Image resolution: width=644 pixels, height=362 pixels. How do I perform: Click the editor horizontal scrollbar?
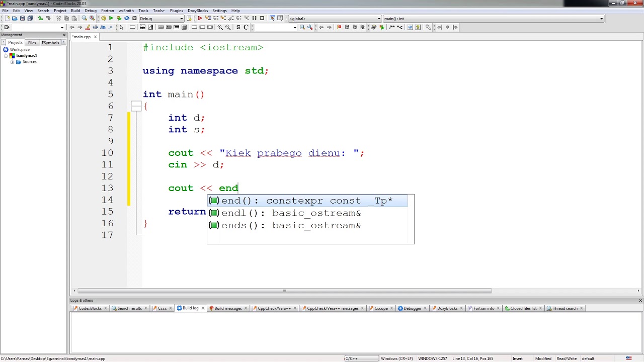284,291
